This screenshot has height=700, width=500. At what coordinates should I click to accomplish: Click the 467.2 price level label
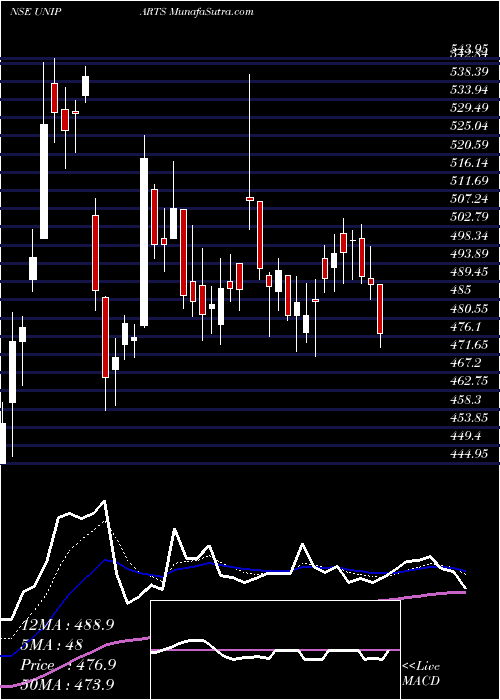[465, 363]
